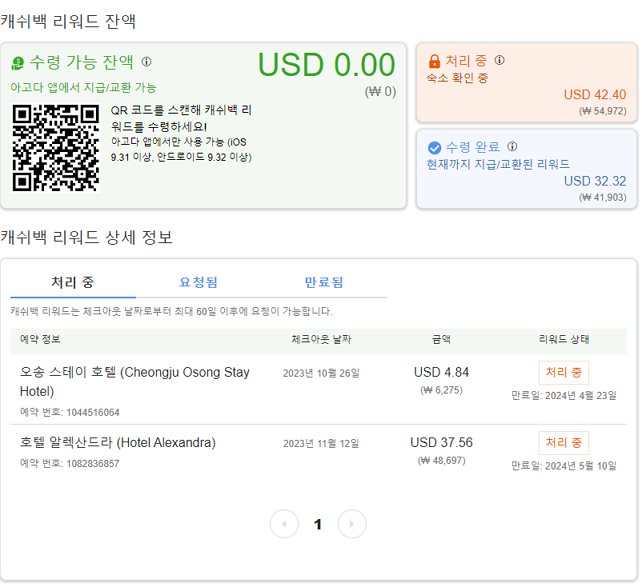This screenshot has height=587, width=642.
Task: Select the 처리 중 tab
Action: [x=73, y=282]
